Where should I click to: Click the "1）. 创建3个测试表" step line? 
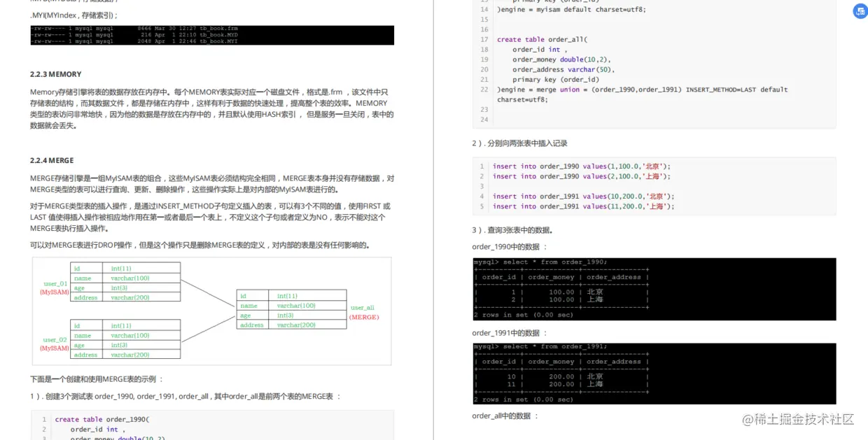[x=185, y=396]
